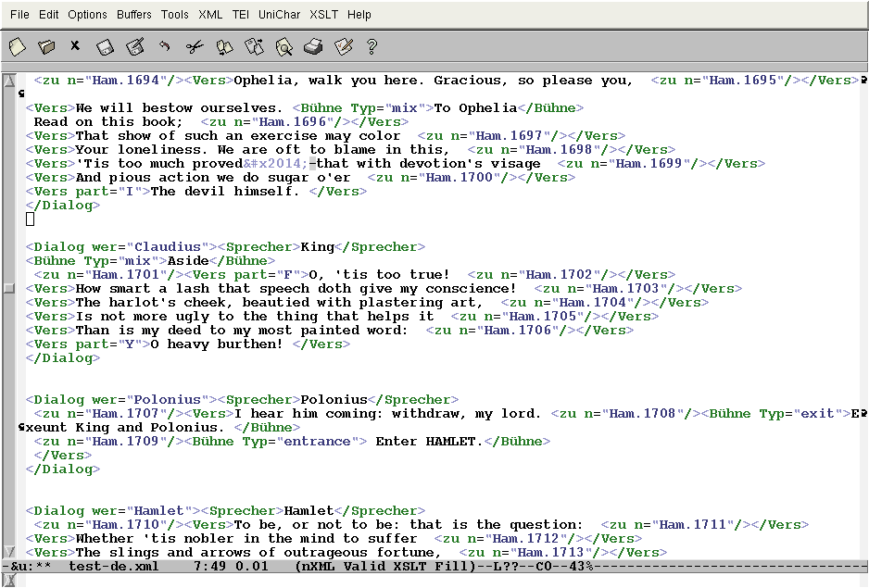Image resolution: width=869 pixels, height=588 pixels.
Task: Click the paste icon in toolbar
Action: pyautogui.click(x=254, y=45)
